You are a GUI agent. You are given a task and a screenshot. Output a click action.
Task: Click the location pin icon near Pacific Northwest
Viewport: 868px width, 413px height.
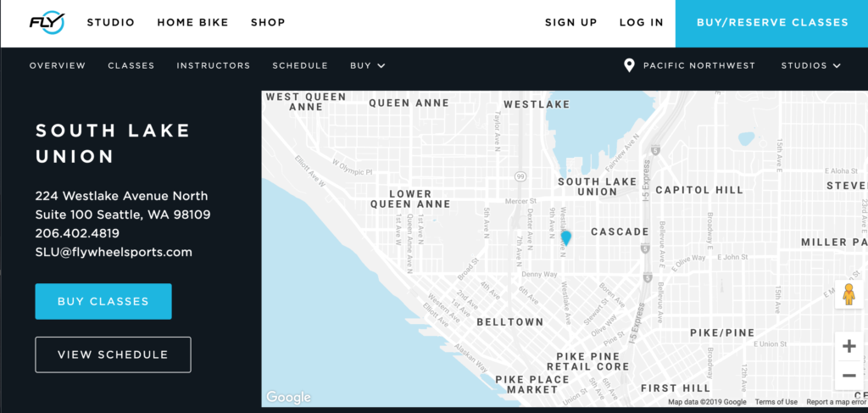click(629, 66)
